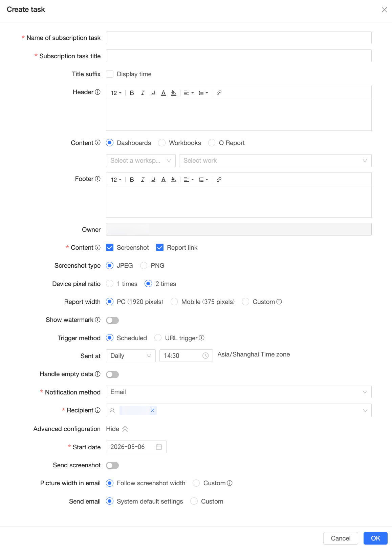Turn on the Send screenshot switch
This screenshot has width=392, height=551.
point(112,466)
